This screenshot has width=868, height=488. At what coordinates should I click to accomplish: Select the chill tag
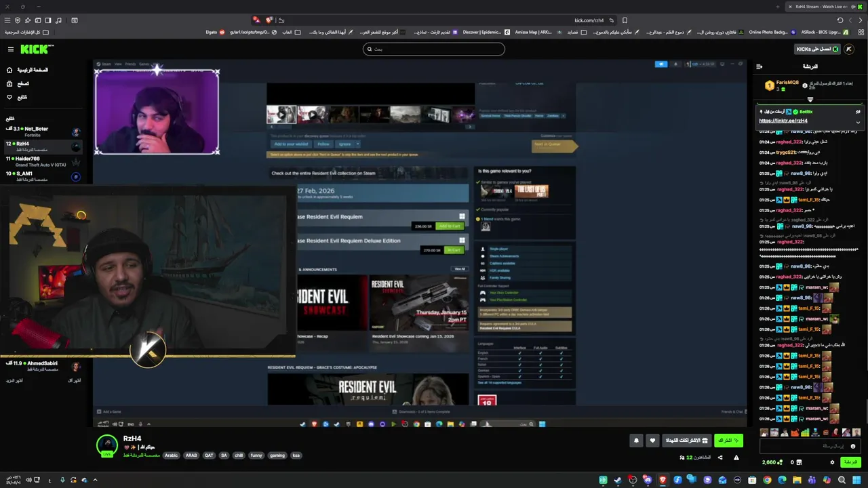pyautogui.click(x=239, y=455)
